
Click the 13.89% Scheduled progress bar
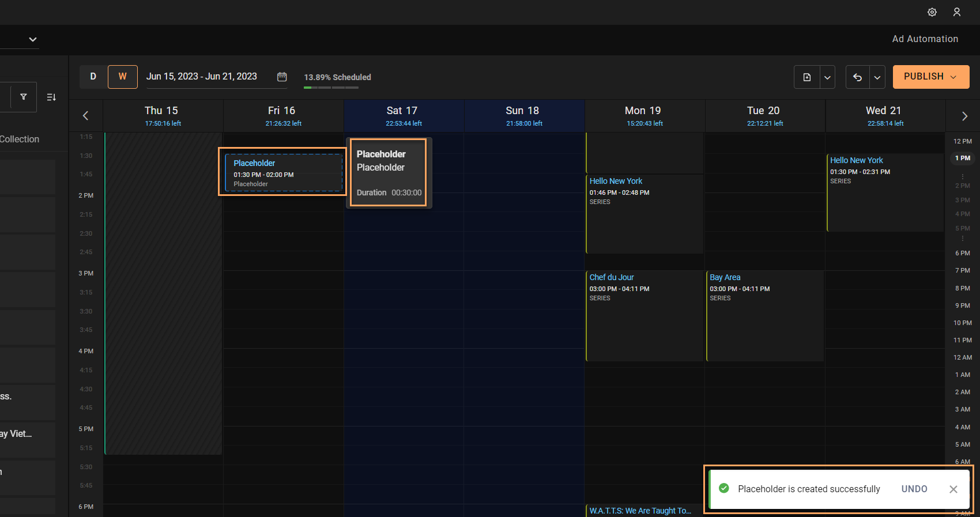(x=331, y=88)
